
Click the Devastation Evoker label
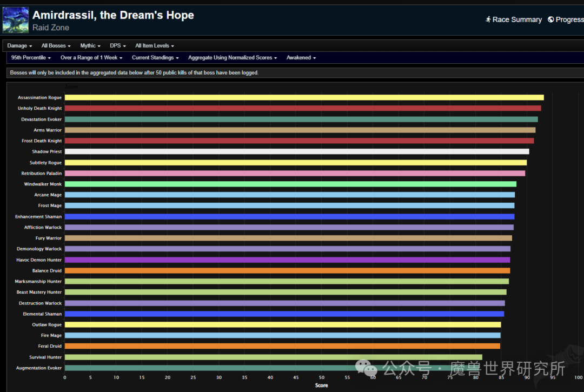click(41, 119)
